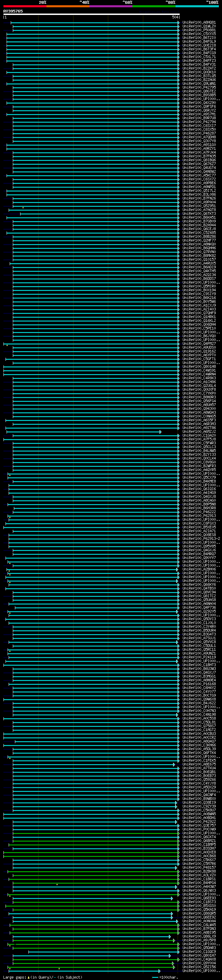Click the short alignment bar for A6MZJ2
Viewport: 222px width, 980px height.
coord(84,432)
